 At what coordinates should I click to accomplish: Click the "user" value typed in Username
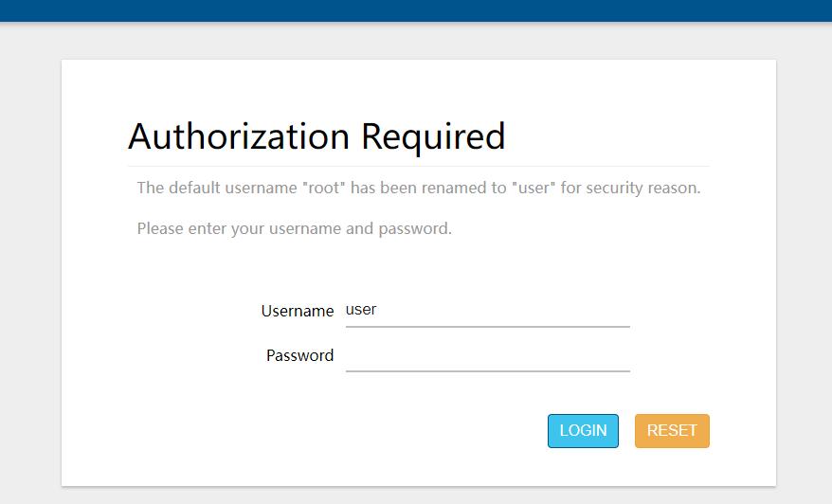point(361,310)
